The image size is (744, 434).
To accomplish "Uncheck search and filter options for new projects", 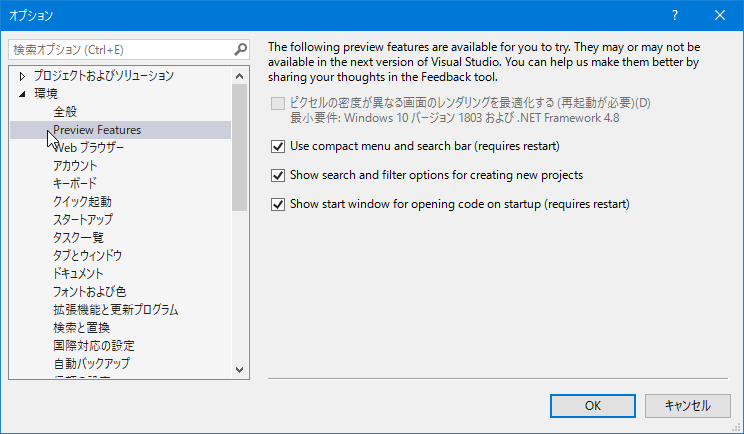I will click(x=279, y=175).
